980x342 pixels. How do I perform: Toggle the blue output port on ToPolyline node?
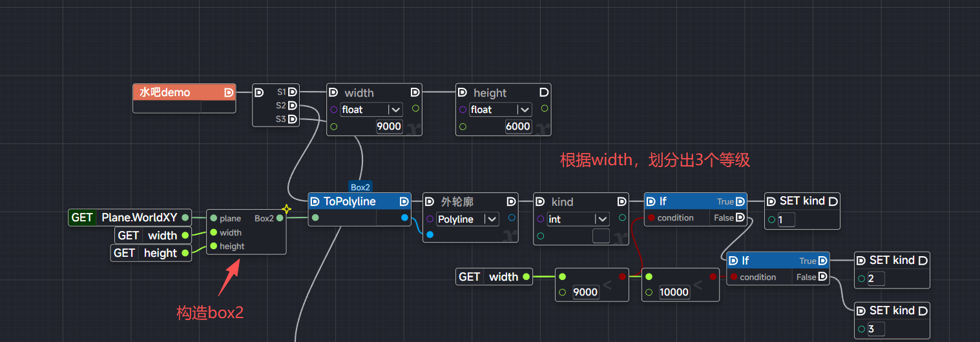[405, 218]
